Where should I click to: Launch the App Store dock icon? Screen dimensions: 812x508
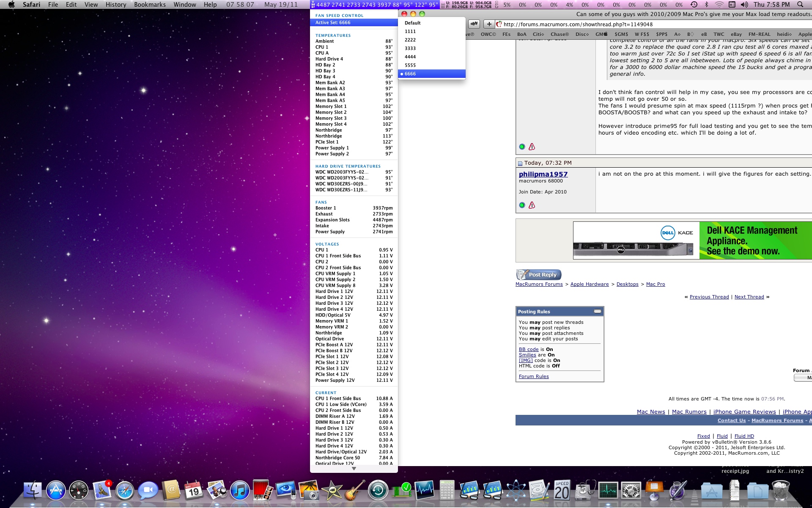point(56,491)
